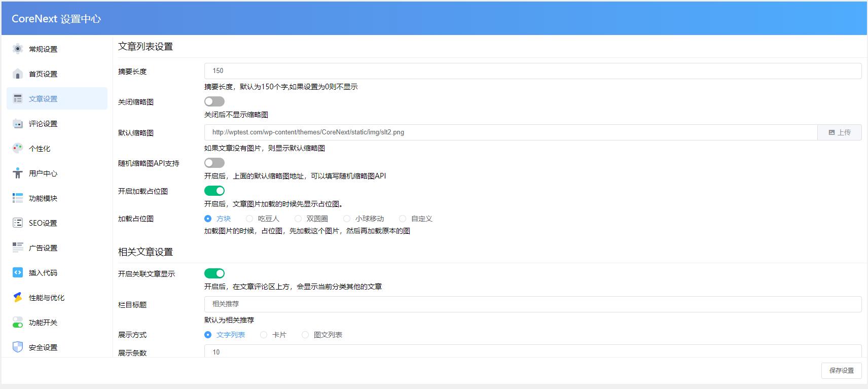Choose 小球移动 loading placeholder
Screen dimensions: 868x389
point(347,219)
